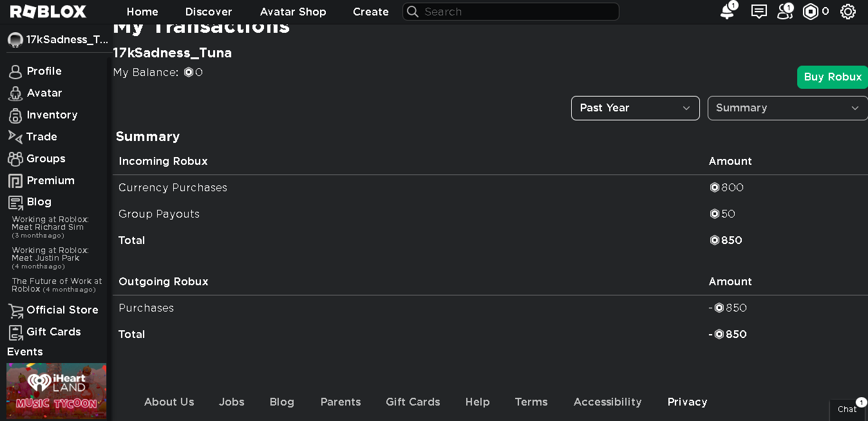Open the friends icon in the top bar
Viewport: 868px width, 421px height.
coord(785,12)
